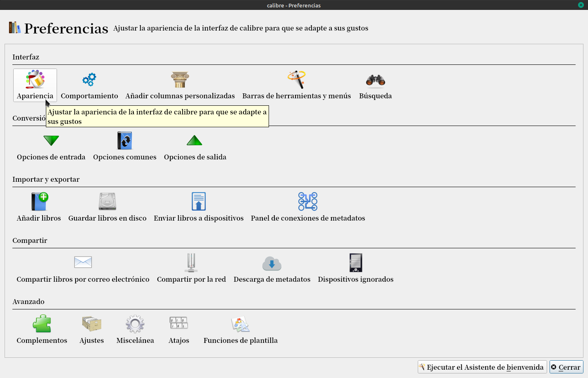Image resolution: width=588 pixels, height=378 pixels.
Task: Close the calibre Preferencias window from title bar
Action: (x=581, y=5)
